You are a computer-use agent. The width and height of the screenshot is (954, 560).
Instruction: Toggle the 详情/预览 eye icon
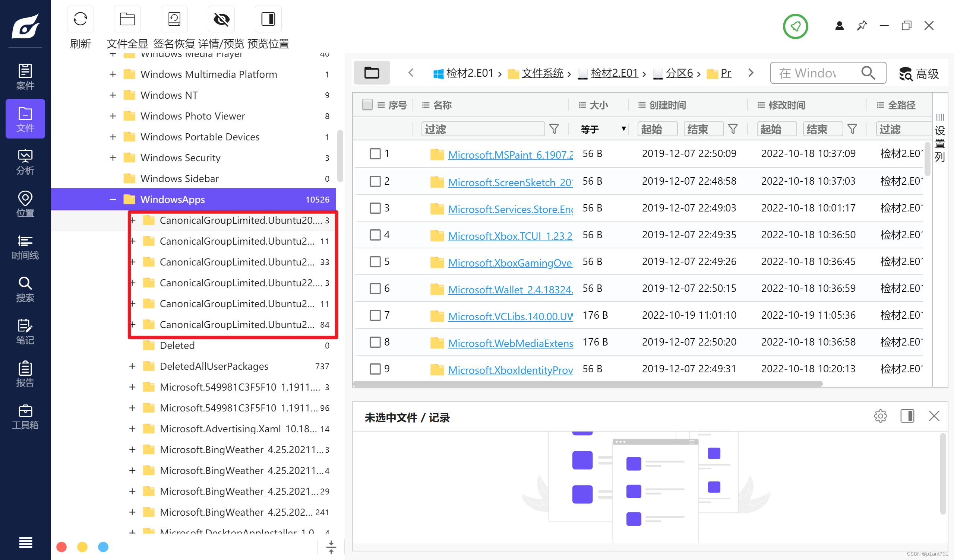(x=221, y=19)
